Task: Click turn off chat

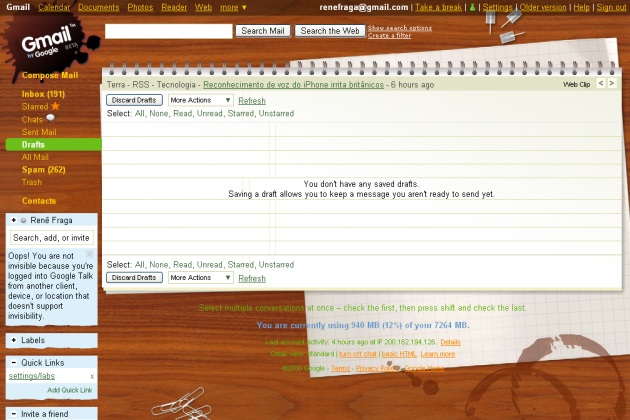Action: 358,354
